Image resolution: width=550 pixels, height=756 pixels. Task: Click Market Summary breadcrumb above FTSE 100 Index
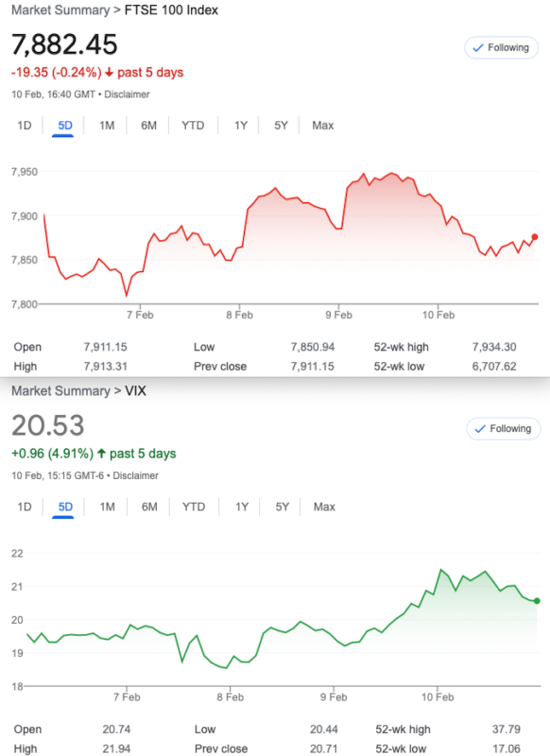click(x=60, y=10)
